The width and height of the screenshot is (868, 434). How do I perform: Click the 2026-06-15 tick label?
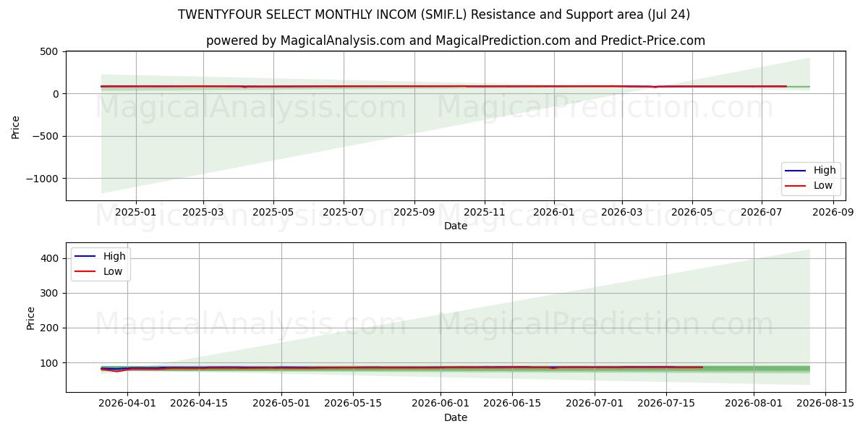tap(512, 404)
